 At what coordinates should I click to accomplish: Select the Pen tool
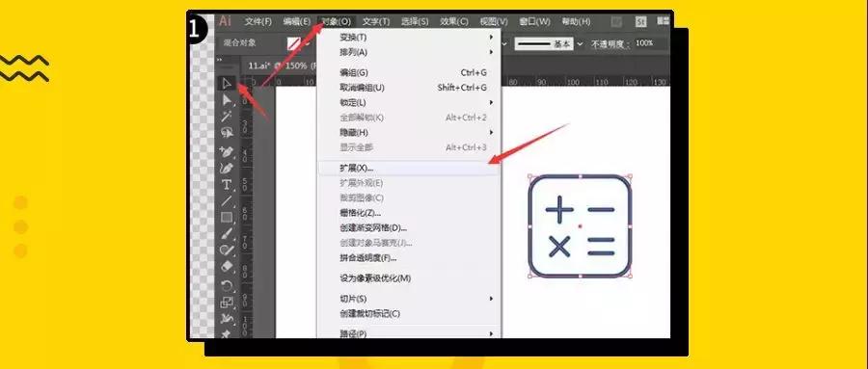[227, 151]
